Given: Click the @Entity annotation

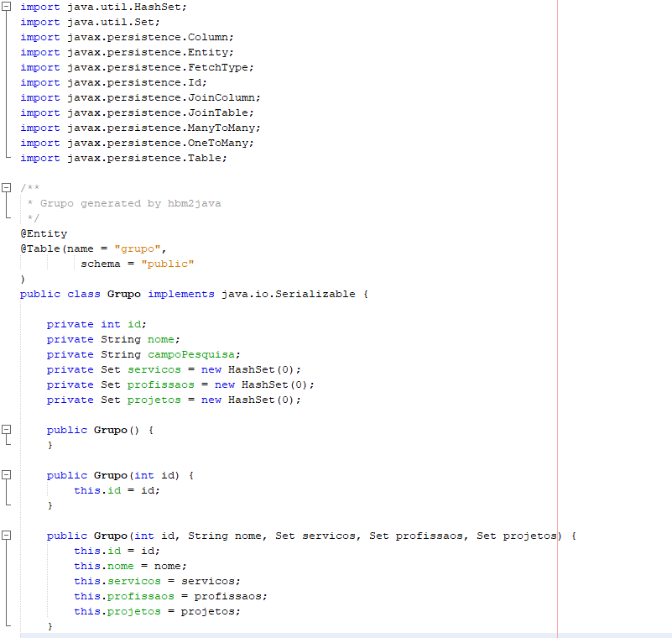Looking at the screenshot, I should pos(44,233).
